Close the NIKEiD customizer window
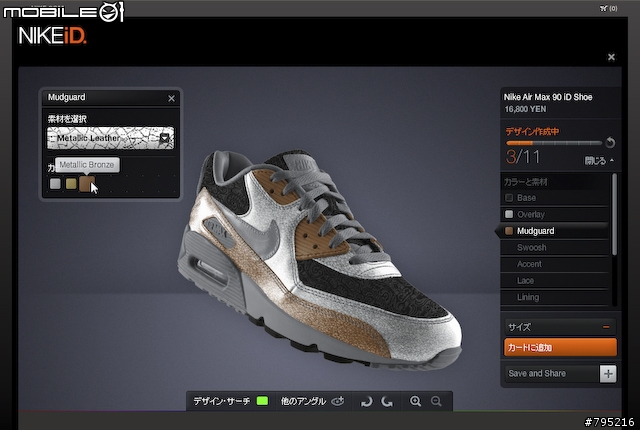The image size is (640, 430). (611, 57)
